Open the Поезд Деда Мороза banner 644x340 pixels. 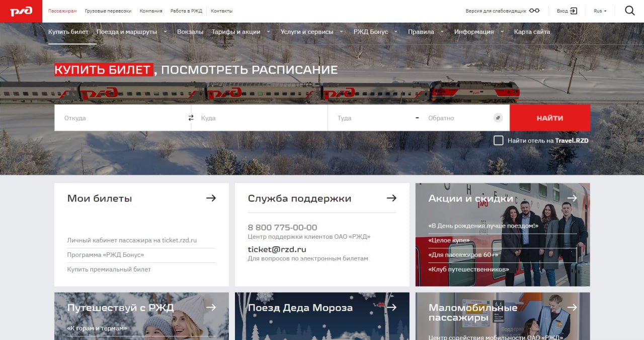pos(321,316)
